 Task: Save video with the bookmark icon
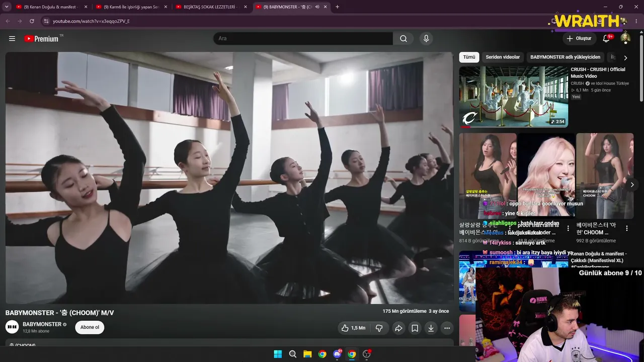pos(415,328)
